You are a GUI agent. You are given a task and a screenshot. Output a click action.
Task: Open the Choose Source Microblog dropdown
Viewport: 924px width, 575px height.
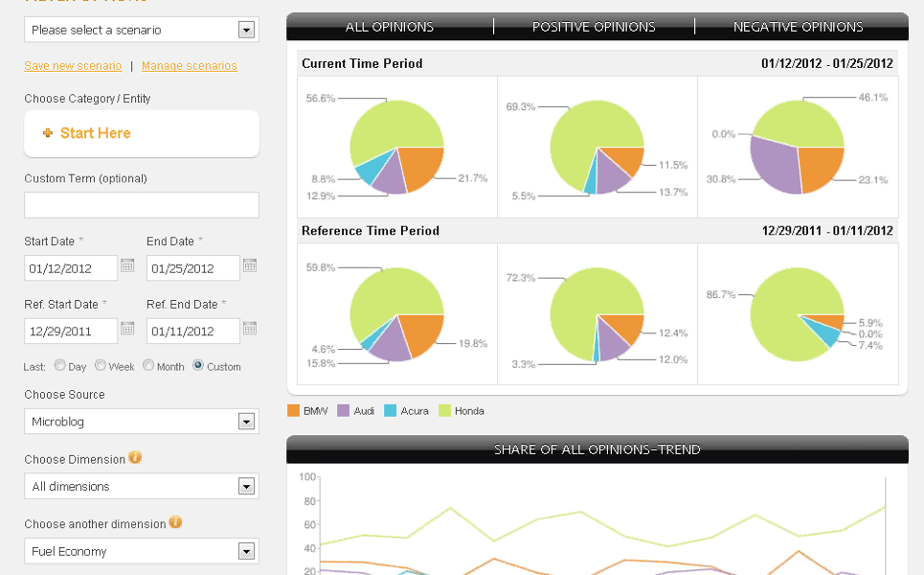point(246,422)
